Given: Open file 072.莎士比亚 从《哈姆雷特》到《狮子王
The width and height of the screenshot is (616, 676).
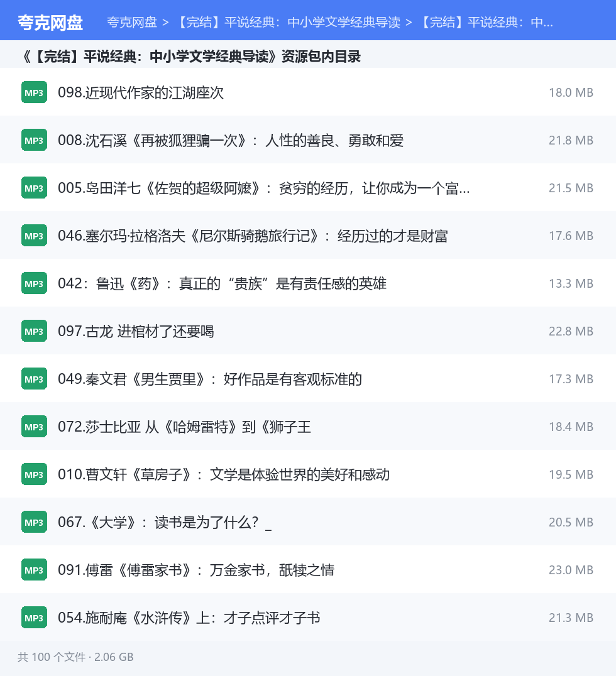Looking at the screenshot, I should pos(185,427).
